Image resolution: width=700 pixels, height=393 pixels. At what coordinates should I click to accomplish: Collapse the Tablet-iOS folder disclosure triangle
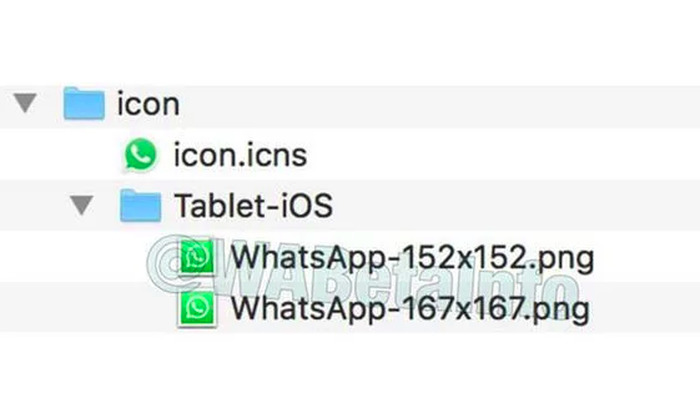pos(82,205)
